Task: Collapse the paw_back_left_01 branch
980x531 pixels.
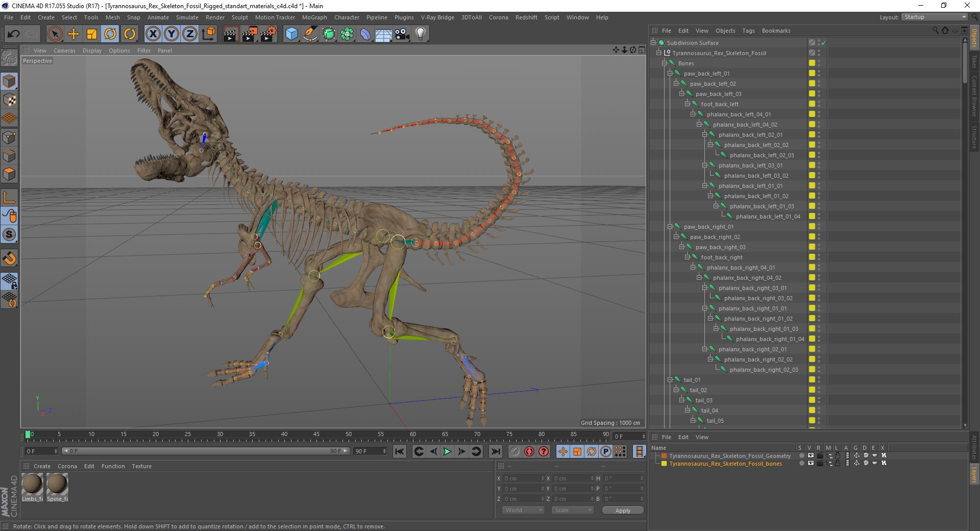Action: 670,74
